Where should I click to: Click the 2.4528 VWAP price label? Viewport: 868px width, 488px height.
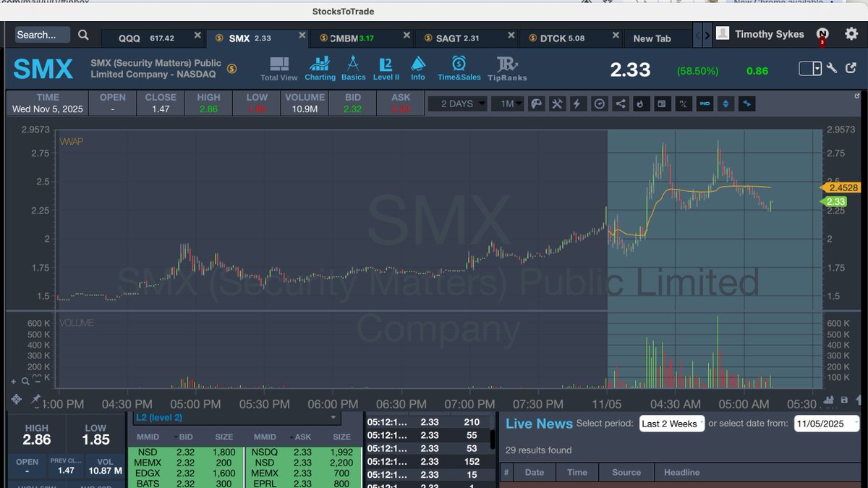[x=842, y=188]
